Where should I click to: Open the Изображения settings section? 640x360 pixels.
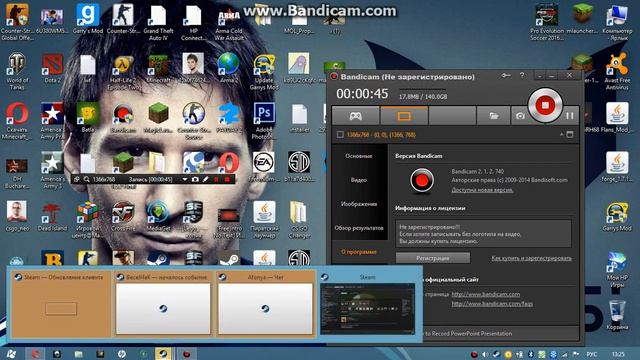tap(359, 204)
